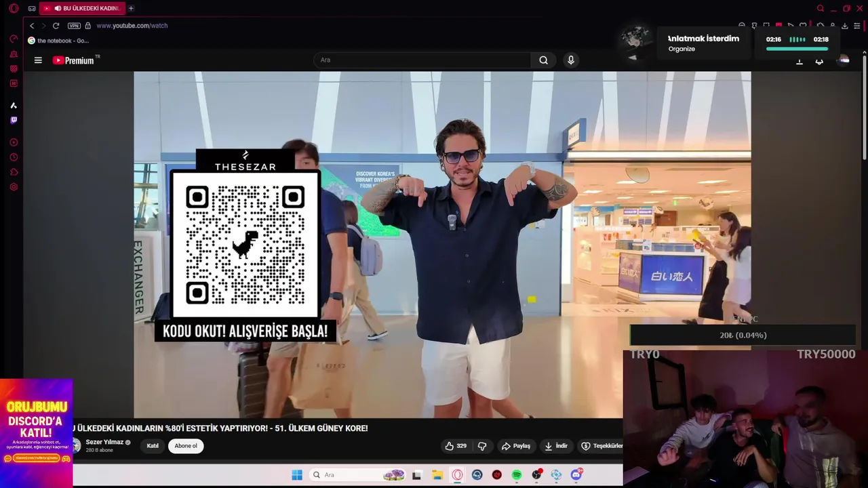Image resolution: width=868 pixels, height=488 pixels.
Task: Click the 'Abone ol' subscribe button
Action: tap(186, 446)
